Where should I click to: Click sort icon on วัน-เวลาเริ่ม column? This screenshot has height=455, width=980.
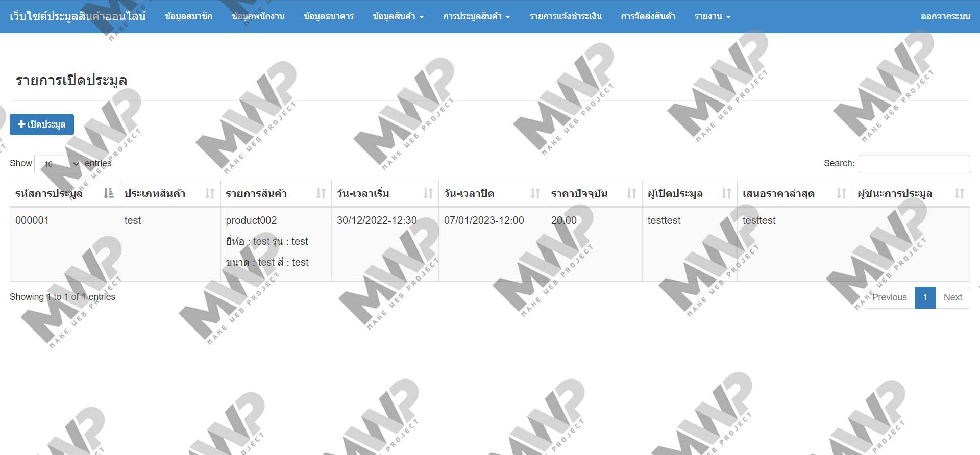pos(428,193)
